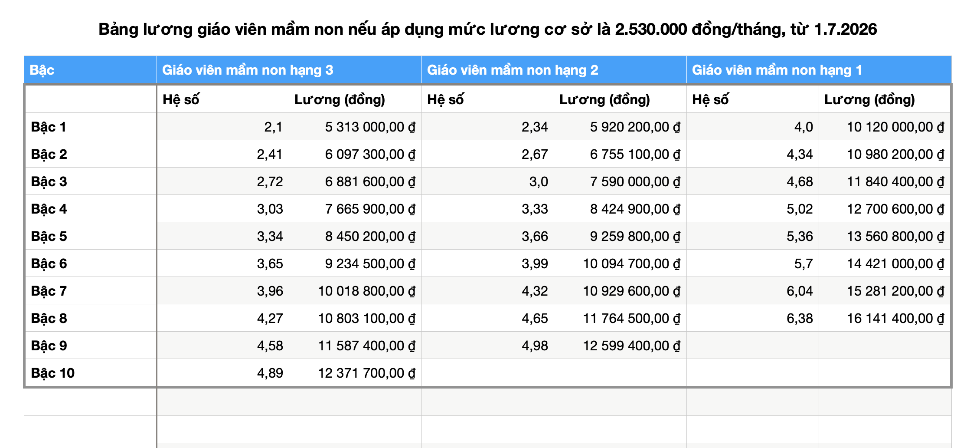Select the 'Bậc 6' row label
The width and height of the screenshot is (980, 448).
tap(91, 264)
